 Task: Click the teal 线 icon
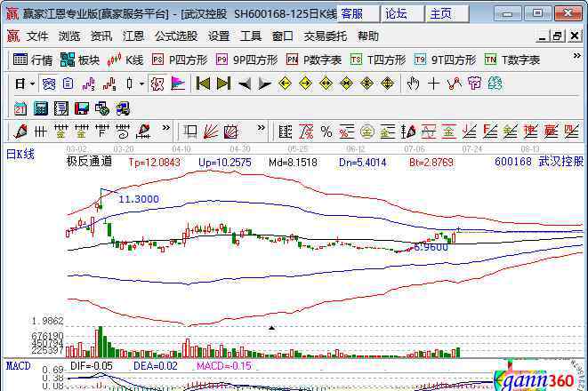(x=495, y=84)
